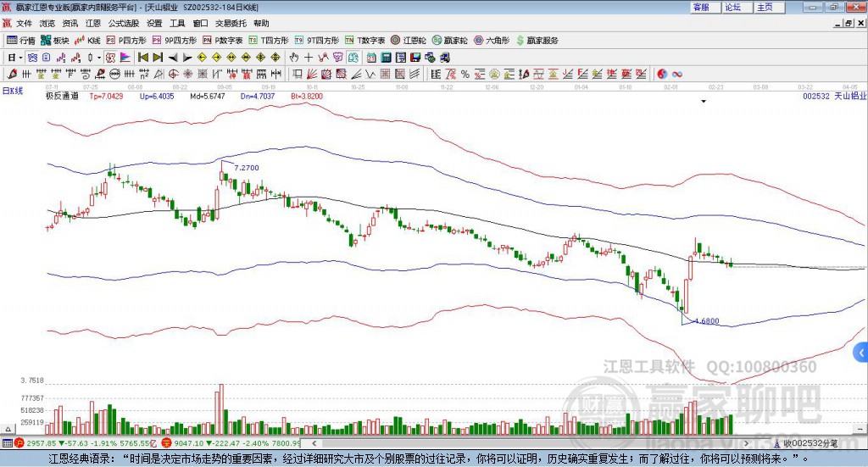868x467 pixels.
Task: Activate the crosshair cursor tool
Action: [309, 58]
